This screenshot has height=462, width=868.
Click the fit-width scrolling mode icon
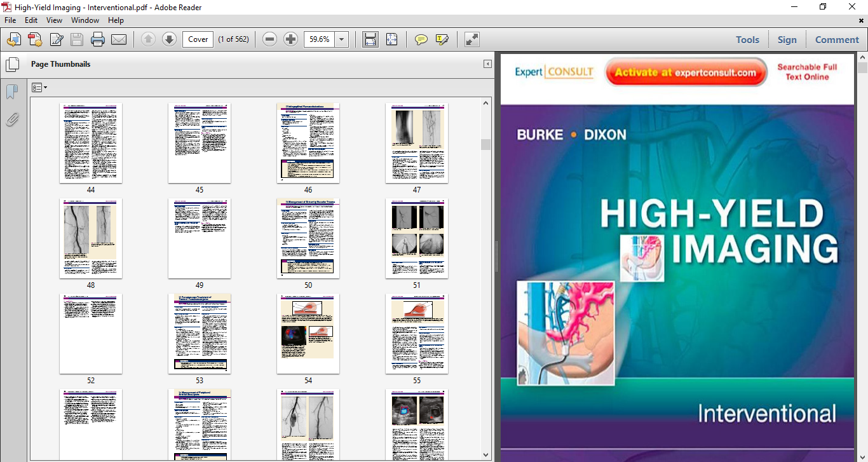click(x=370, y=39)
